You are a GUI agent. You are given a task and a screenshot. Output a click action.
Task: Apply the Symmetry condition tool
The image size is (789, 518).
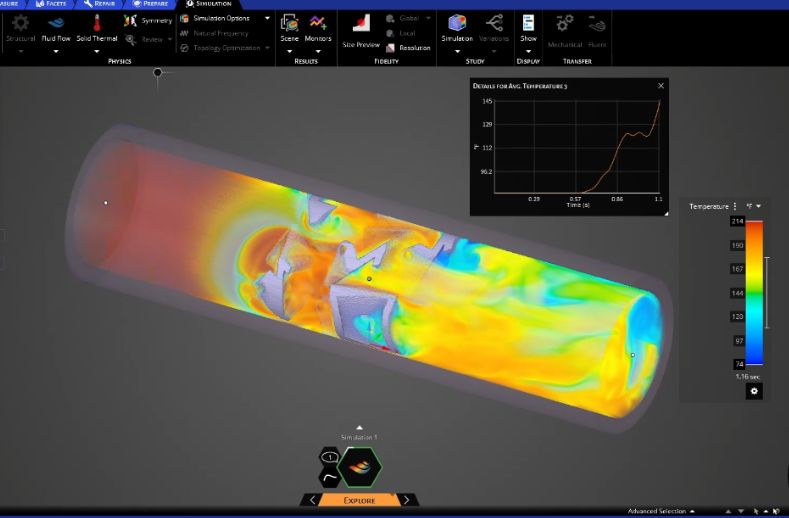[x=148, y=21]
